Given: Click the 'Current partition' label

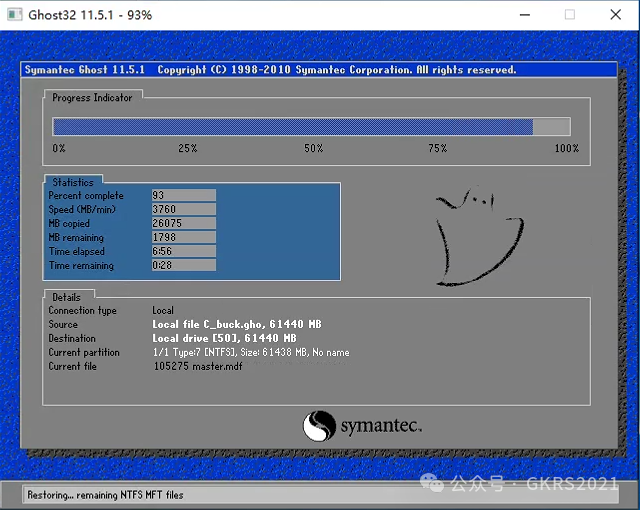Looking at the screenshot, I should pos(84,353).
